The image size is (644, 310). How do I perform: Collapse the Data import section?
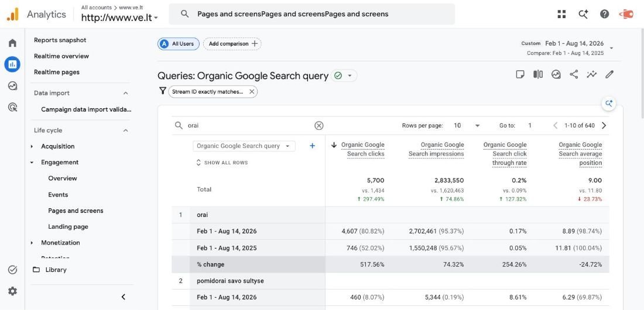point(126,93)
